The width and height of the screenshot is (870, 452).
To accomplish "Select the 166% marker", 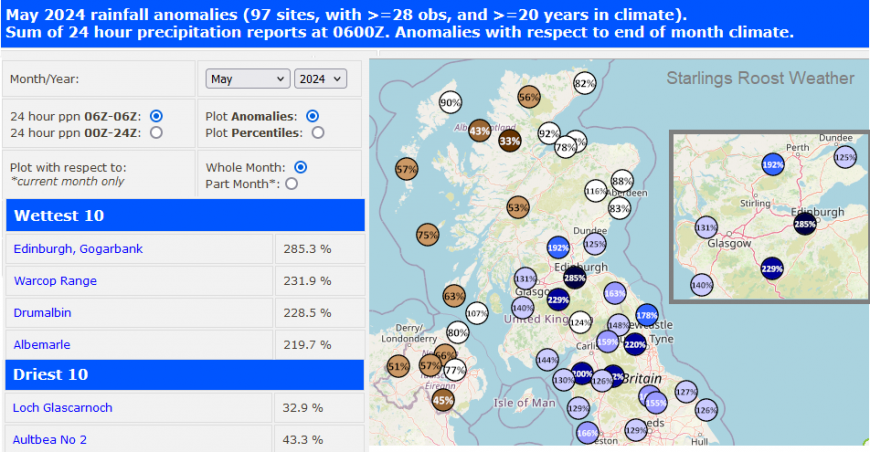I will 587,433.
